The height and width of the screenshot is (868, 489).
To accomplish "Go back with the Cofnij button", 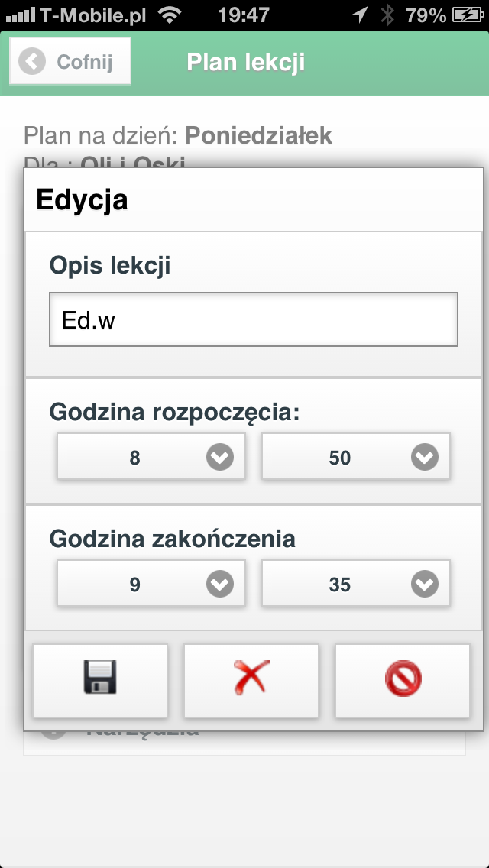I will point(70,61).
